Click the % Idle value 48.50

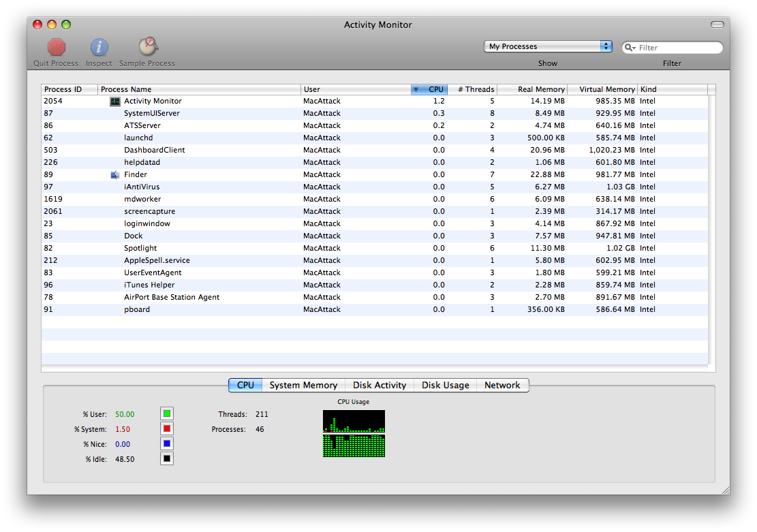point(125,459)
